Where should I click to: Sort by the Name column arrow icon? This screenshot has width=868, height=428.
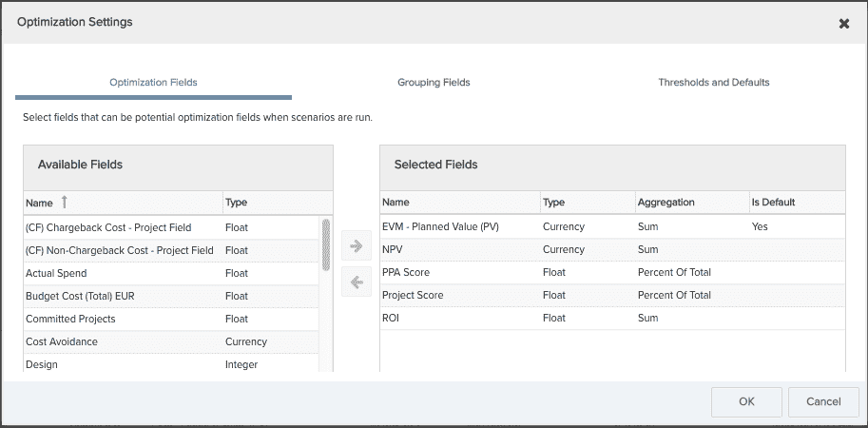click(x=65, y=202)
